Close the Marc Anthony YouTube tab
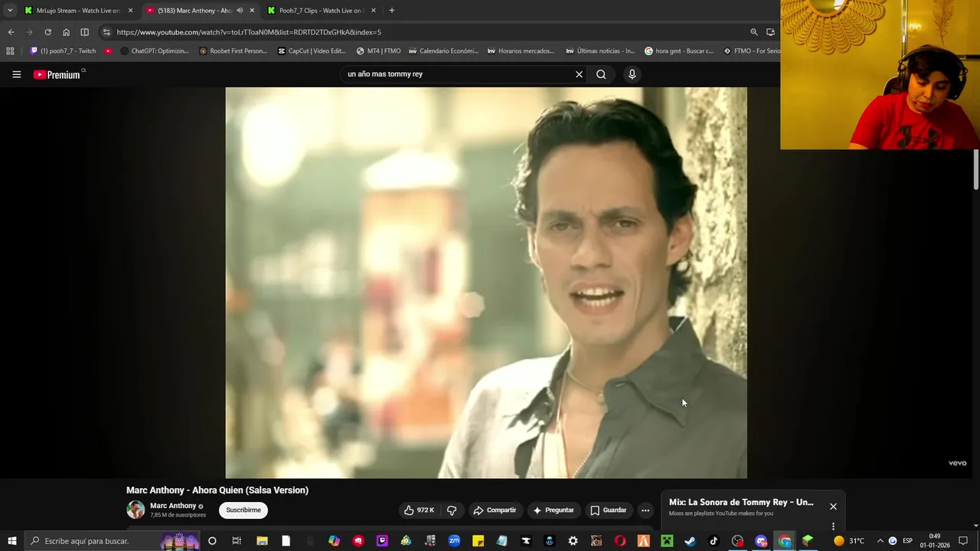Screen dimensions: 980x551 click(x=252, y=11)
